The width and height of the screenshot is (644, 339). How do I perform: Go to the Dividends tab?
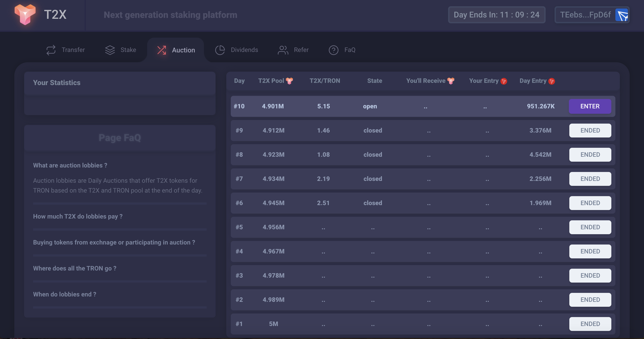(x=237, y=50)
